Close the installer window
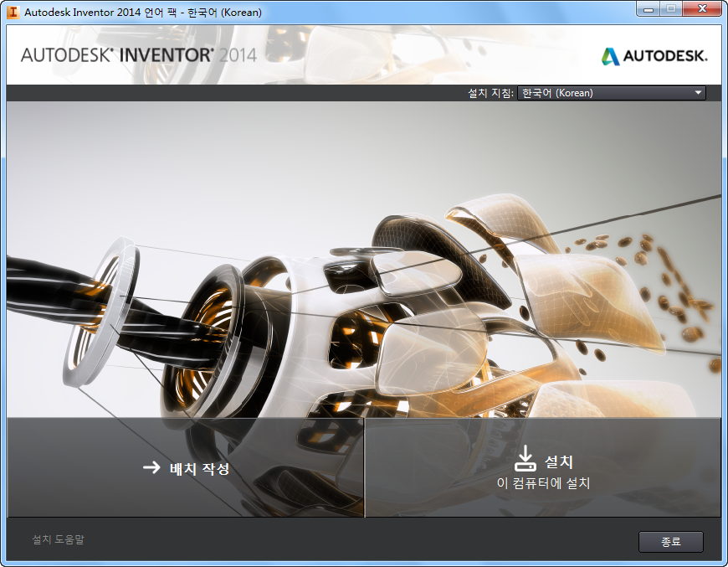This screenshot has width=728, height=567. (x=702, y=9)
